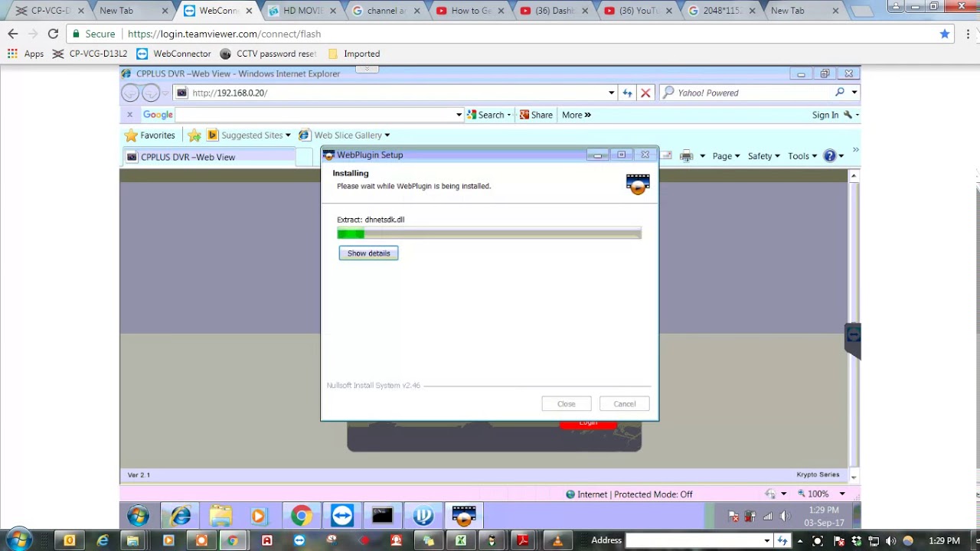Open the IE Tools menu
The width and height of the screenshot is (980, 551).
802,156
